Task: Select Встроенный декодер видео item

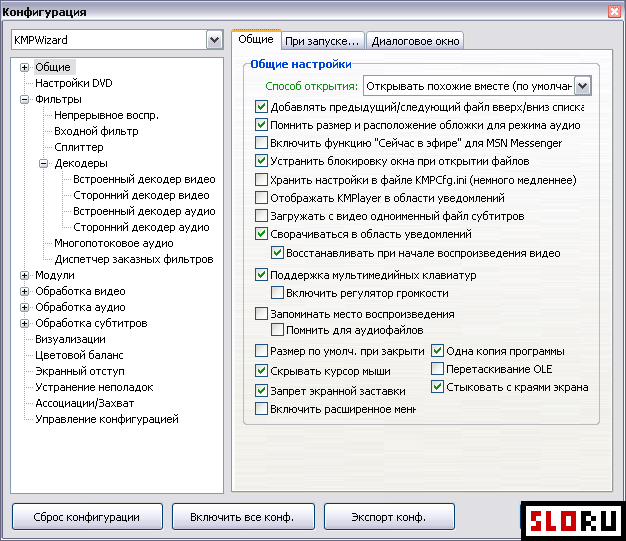Action: [144, 179]
